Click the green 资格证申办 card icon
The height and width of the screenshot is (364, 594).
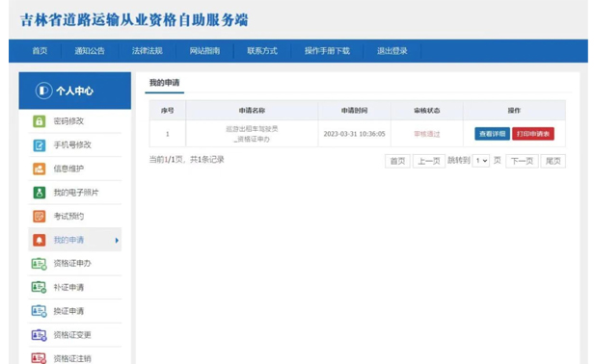[x=39, y=264]
